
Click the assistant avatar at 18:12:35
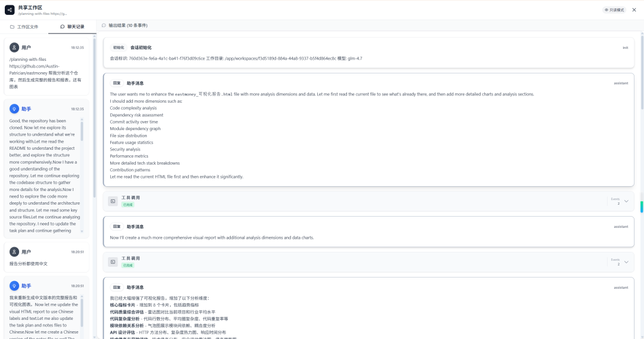tap(14, 109)
